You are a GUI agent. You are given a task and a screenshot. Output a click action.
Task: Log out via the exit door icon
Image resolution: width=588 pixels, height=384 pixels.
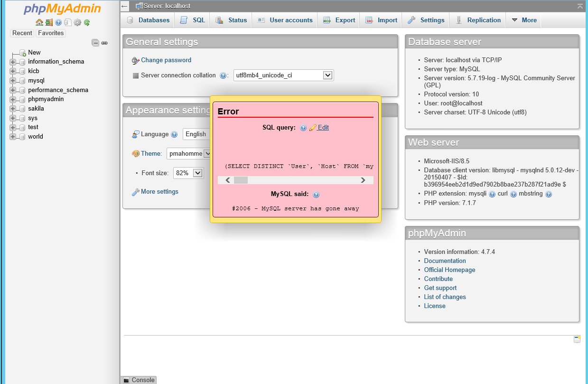49,22
